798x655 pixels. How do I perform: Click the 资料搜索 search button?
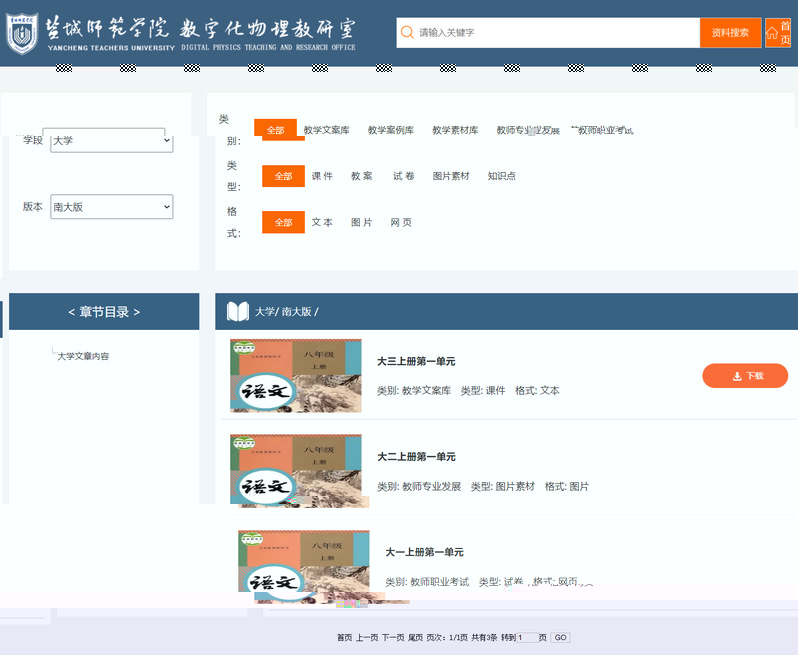point(730,33)
